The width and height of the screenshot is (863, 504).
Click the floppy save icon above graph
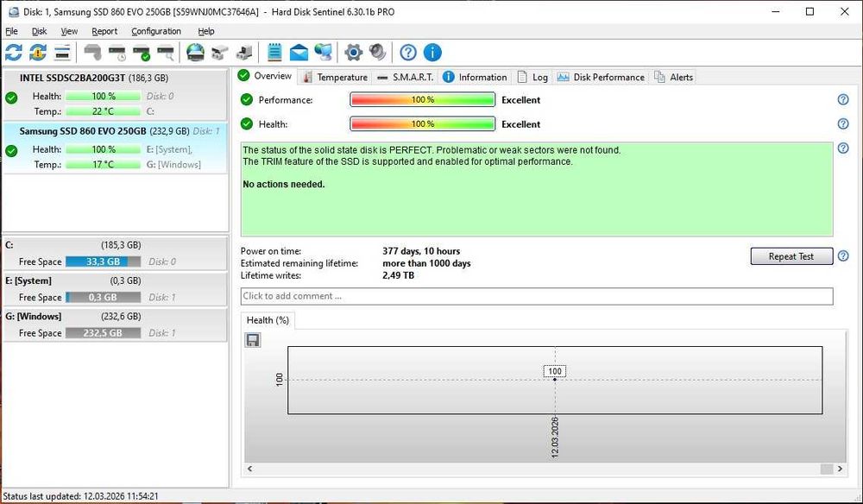(253, 340)
